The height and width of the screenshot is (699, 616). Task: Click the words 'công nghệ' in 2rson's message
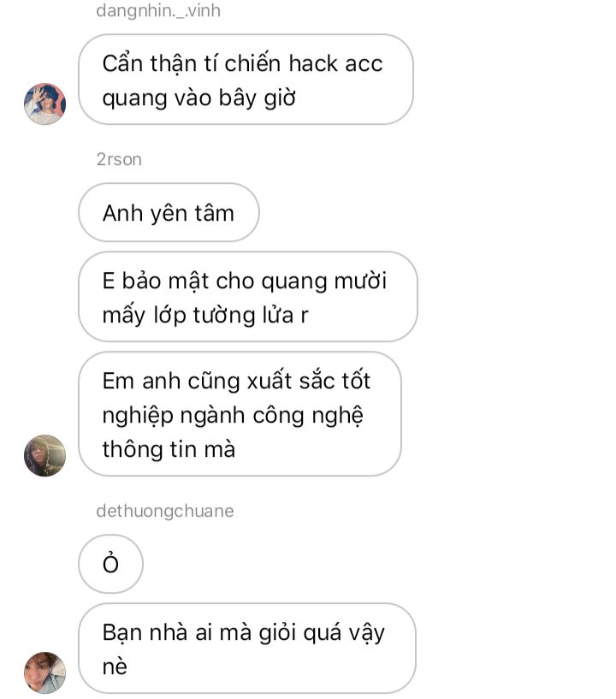click(308, 416)
